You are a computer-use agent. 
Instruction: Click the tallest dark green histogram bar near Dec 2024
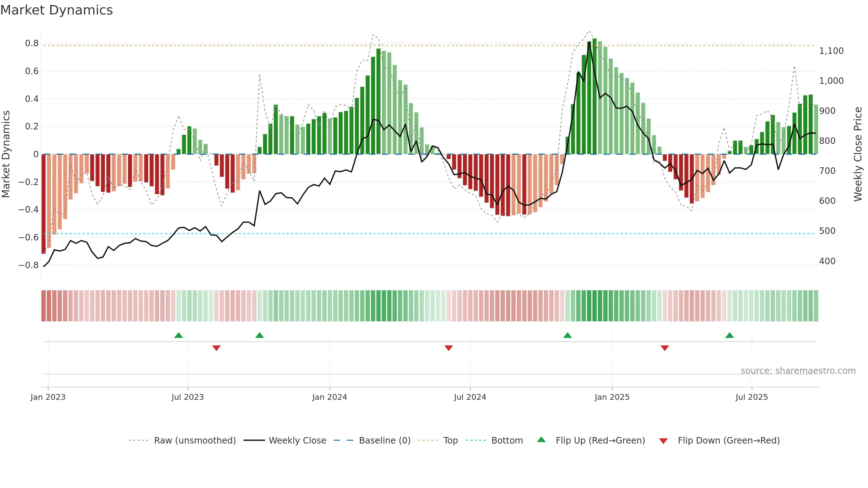595,96
